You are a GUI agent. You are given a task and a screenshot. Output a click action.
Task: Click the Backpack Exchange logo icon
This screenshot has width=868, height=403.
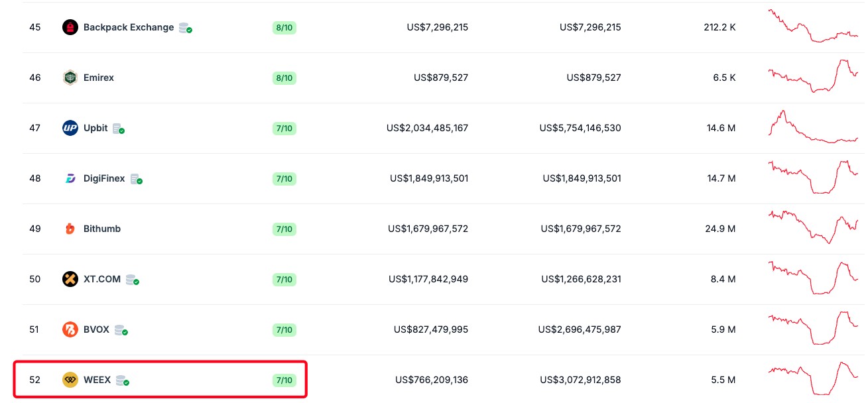(70, 28)
